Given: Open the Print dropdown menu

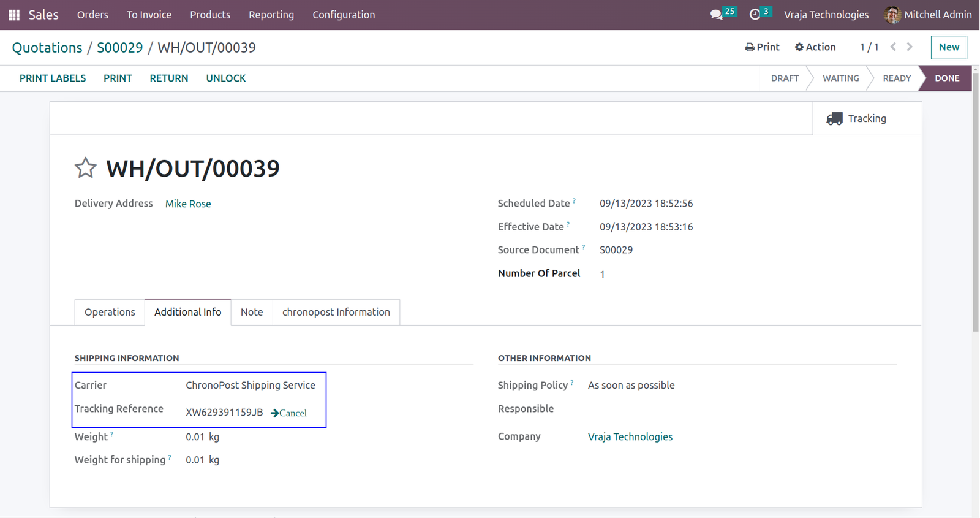Looking at the screenshot, I should coord(763,47).
